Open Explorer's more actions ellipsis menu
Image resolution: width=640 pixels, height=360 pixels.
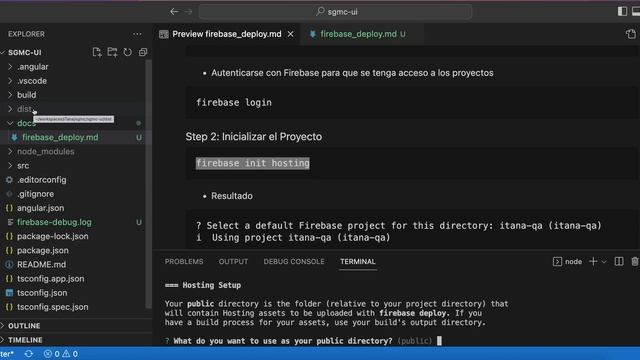tap(137, 34)
